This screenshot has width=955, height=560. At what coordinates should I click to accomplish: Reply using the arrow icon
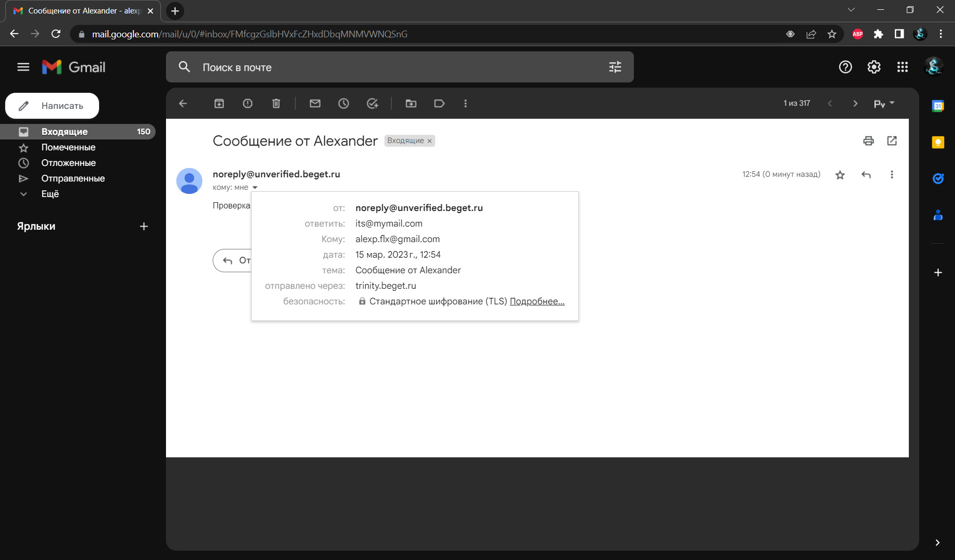coord(866,175)
